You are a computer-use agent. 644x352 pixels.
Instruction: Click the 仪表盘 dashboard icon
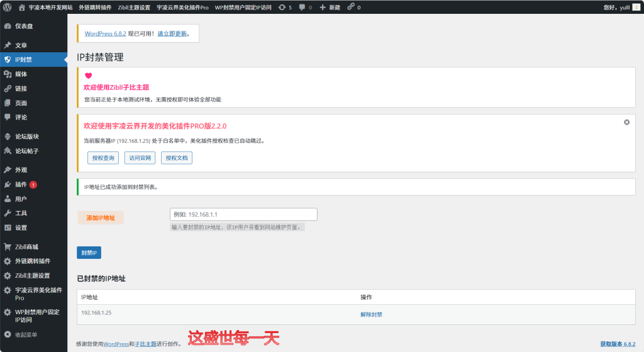point(8,26)
